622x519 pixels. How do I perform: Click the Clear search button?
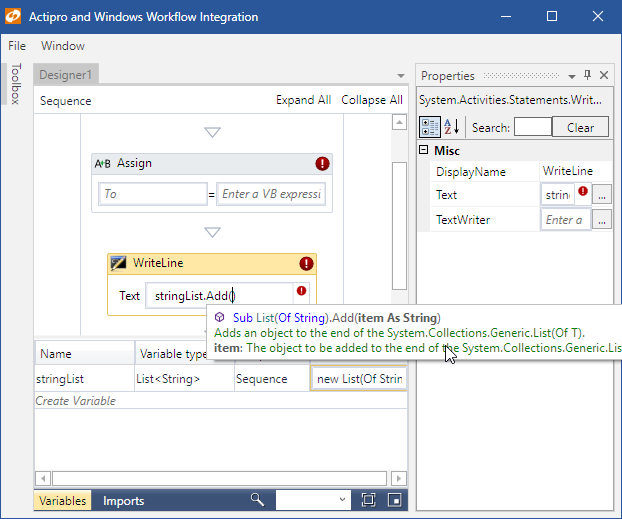tap(580, 127)
